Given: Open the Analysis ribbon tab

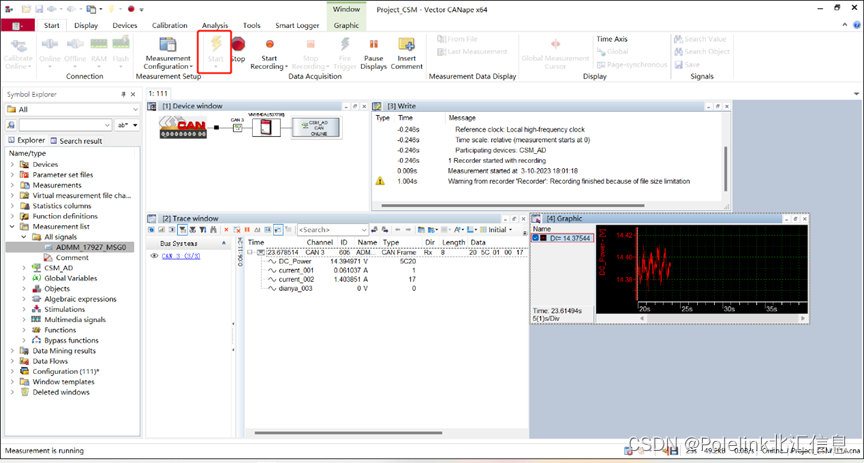Looking at the screenshot, I should (x=215, y=25).
